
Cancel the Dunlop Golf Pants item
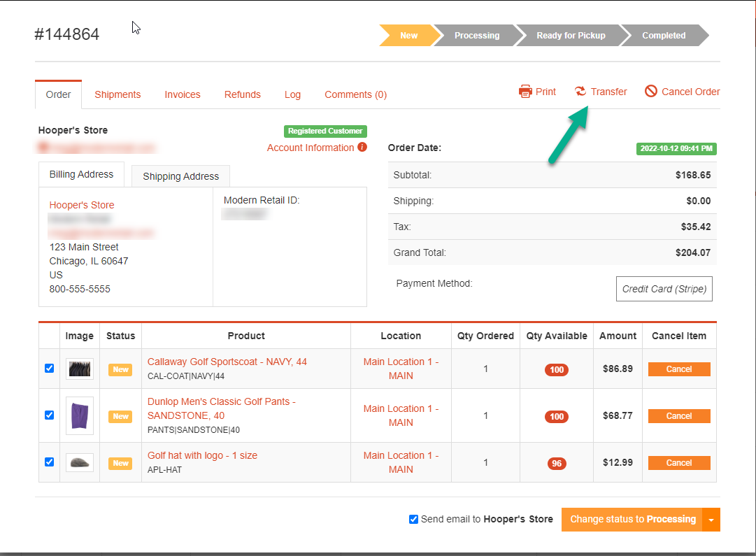tap(679, 416)
